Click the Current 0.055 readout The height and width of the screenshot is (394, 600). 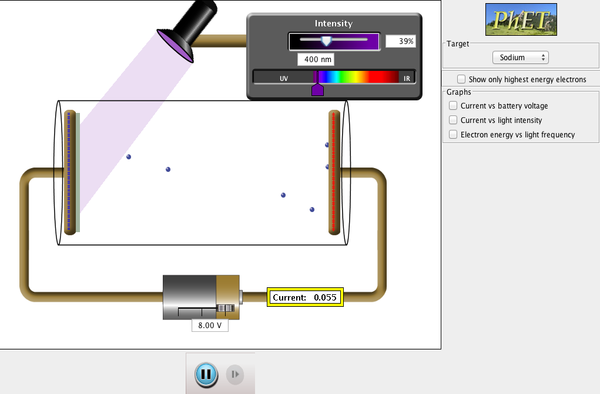click(305, 297)
